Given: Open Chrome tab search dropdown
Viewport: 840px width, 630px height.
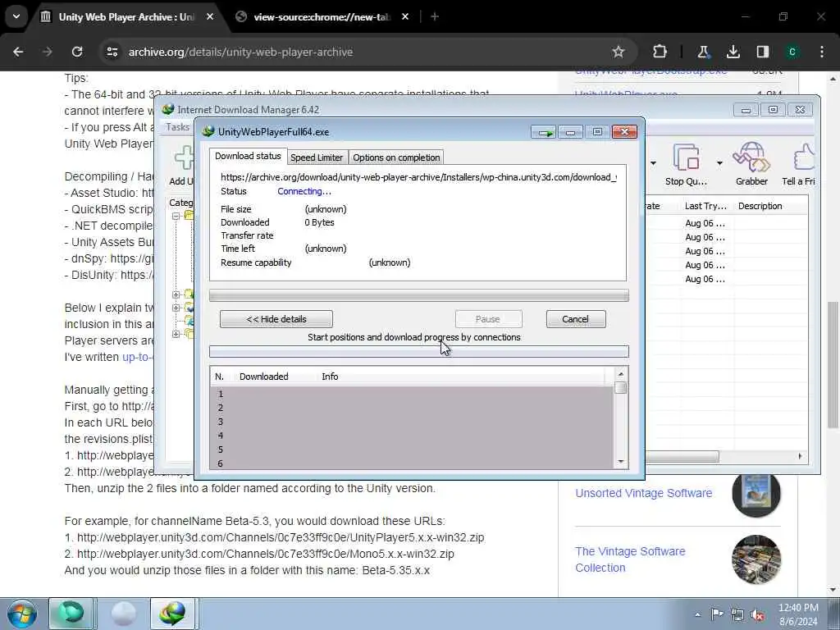Looking at the screenshot, I should point(16,16).
